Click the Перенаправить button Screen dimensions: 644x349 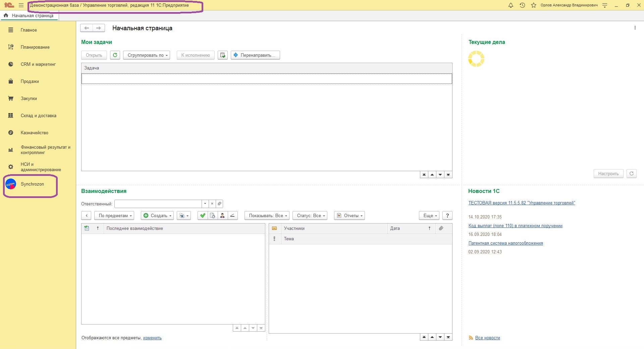tap(255, 55)
